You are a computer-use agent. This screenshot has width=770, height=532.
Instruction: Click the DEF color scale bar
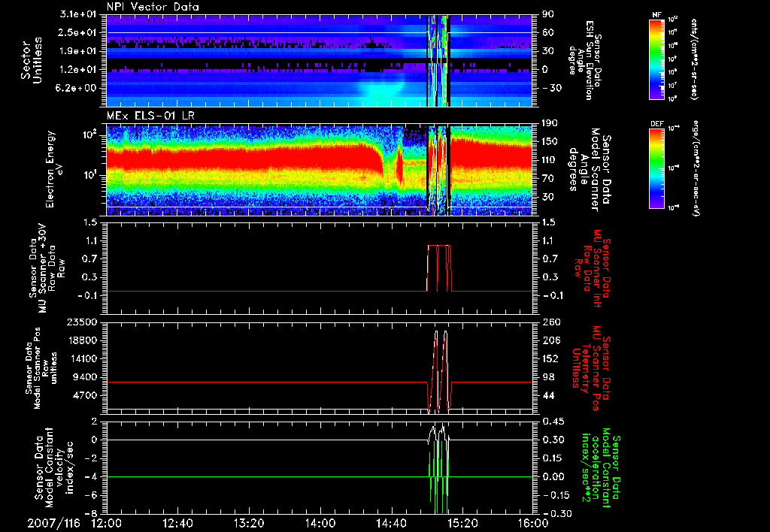click(x=656, y=168)
